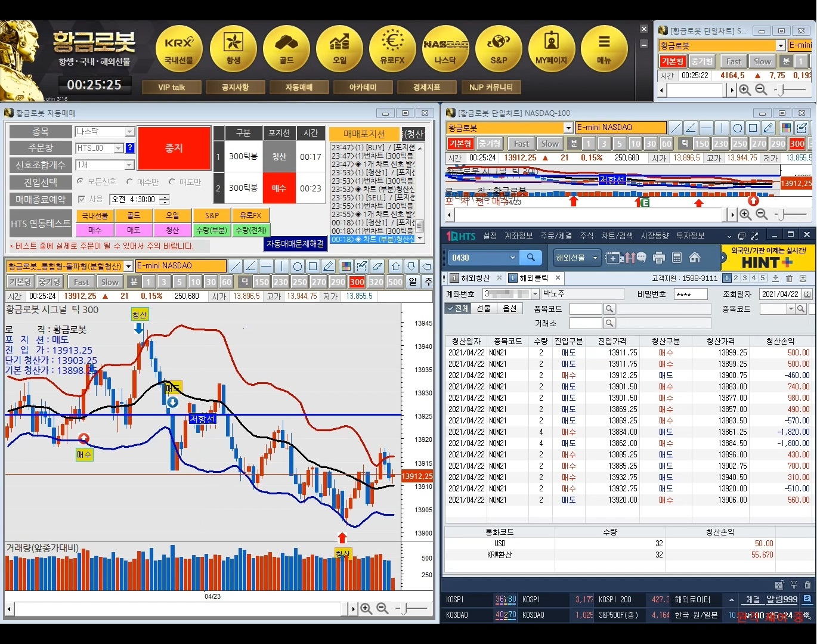This screenshot has width=817, height=644.
Task: Click the red 중지 button
Action: (x=174, y=148)
